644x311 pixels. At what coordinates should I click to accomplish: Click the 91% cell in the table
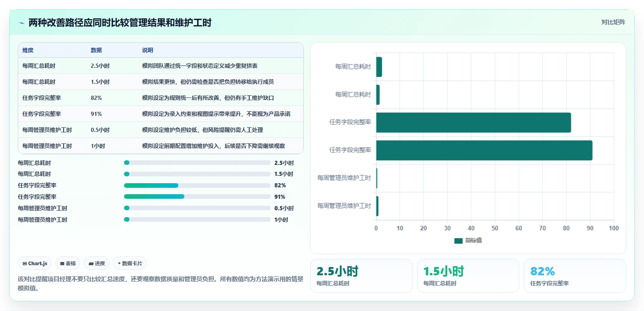[x=97, y=114]
